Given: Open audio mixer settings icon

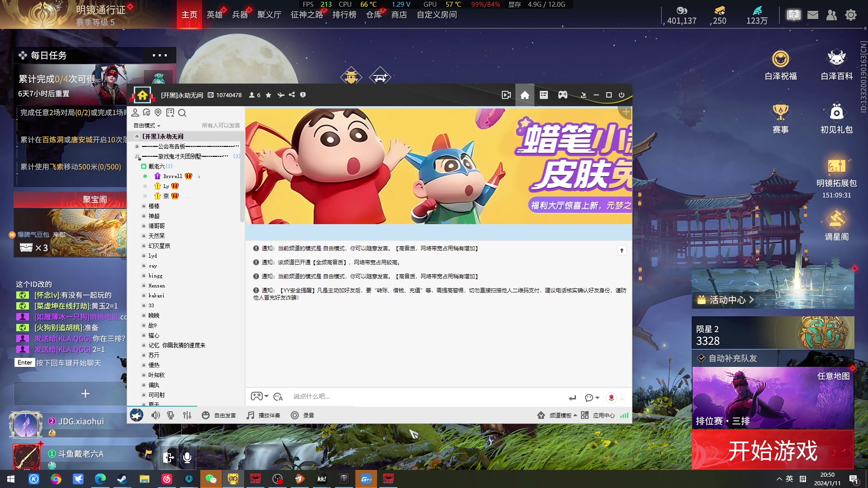Looking at the screenshot, I should point(187,415).
